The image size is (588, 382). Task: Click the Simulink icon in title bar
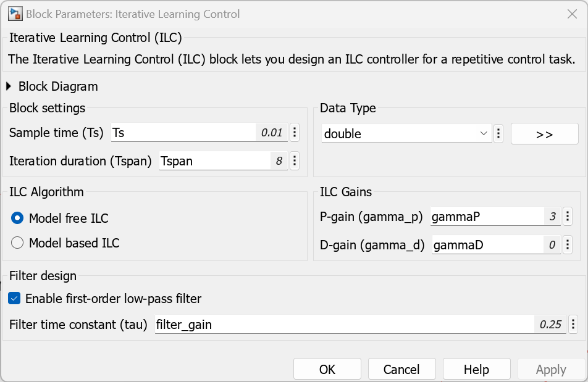(15, 14)
